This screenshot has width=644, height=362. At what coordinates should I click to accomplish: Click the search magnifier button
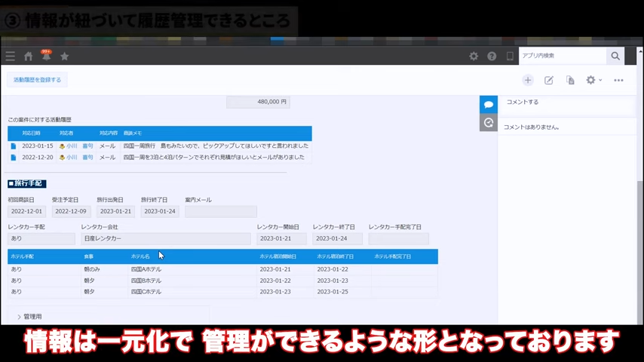(615, 56)
